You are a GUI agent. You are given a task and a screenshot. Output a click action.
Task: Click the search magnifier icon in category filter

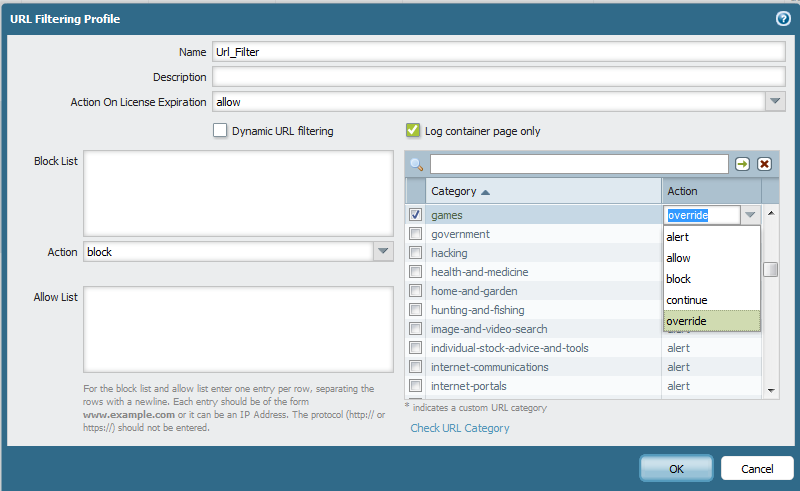(417, 164)
